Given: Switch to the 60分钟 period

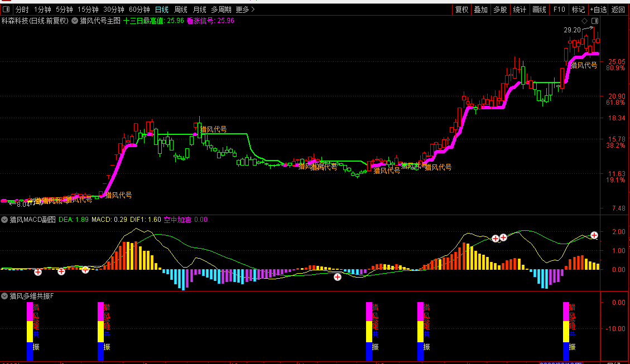Looking at the screenshot, I should click(140, 9).
